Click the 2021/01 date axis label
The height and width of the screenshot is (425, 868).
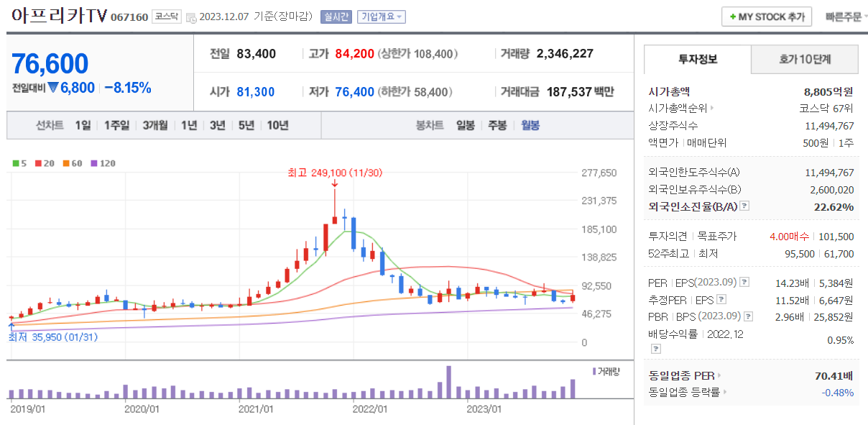tap(255, 409)
